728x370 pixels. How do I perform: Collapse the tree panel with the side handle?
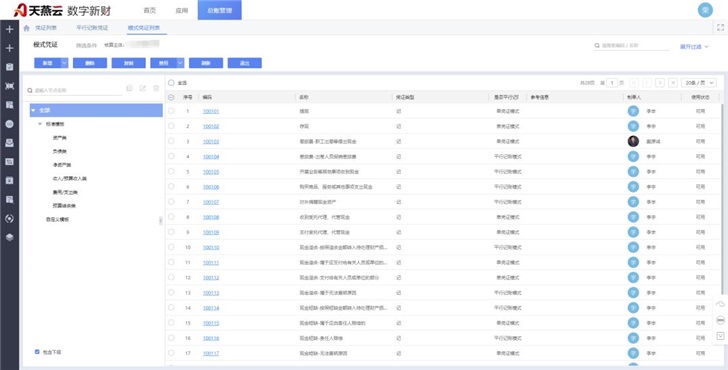point(161,221)
